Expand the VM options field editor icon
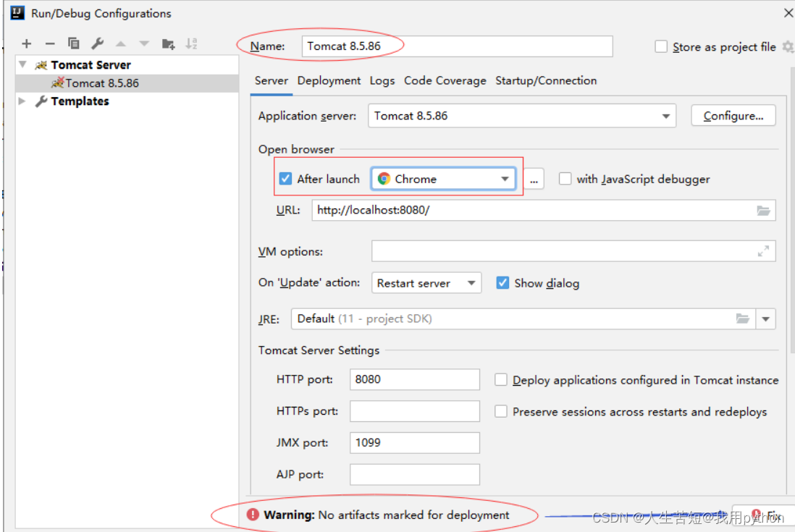Image resolution: width=795 pixels, height=532 pixels. [x=764, y=251]
